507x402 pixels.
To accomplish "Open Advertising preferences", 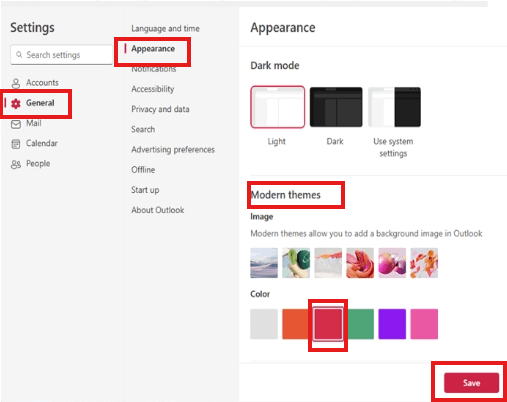I will coord(173,150).
